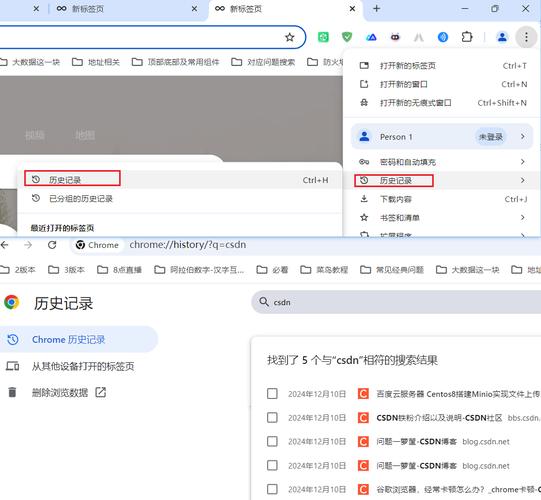Open 删除浏览数据 in the sidebar
The image size is (541, 500).
(x=57, y=392)
